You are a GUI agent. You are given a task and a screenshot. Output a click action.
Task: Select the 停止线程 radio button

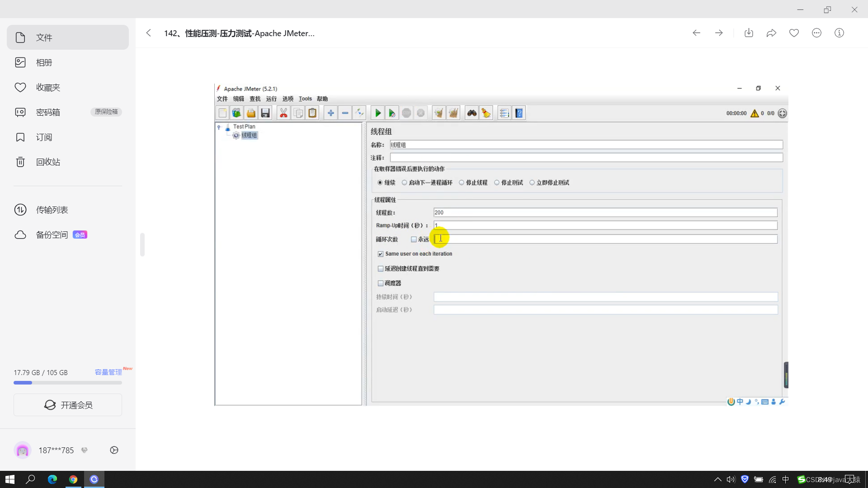[462, 183]
